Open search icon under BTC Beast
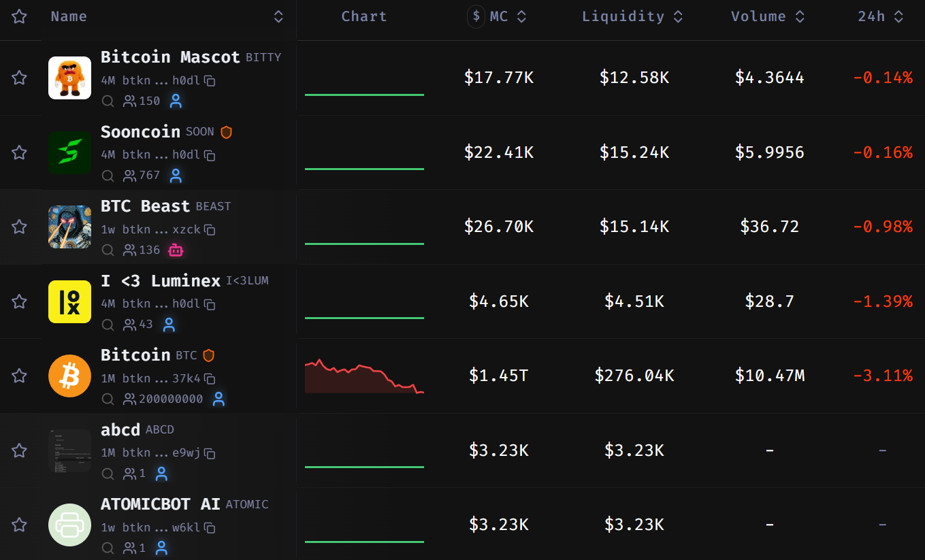Image resolution: width=925 pixels, height=560 pixels. pos(108,250)
